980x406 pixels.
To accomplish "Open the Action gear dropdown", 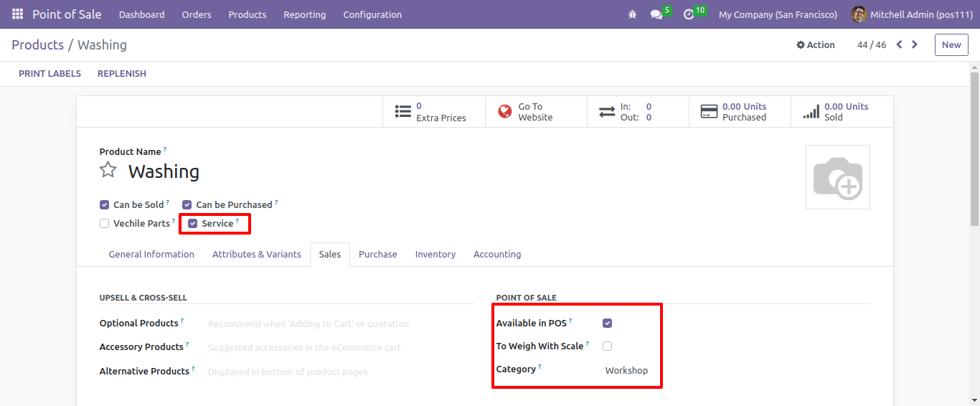I will point(816,44).
